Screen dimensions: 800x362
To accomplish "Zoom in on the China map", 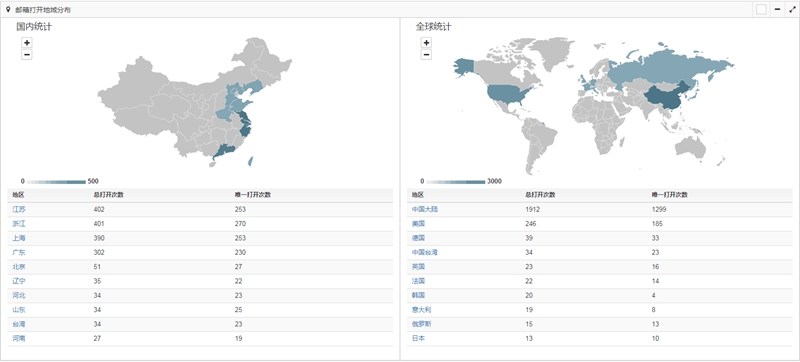I will pyautogui.click(x=27, y=43).
